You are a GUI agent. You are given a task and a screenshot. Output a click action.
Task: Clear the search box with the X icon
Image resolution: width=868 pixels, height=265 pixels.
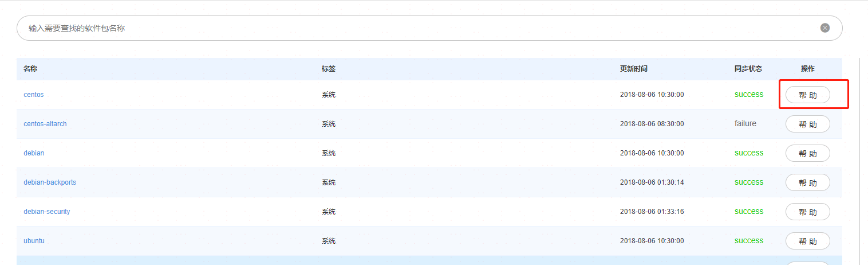(825, 28)
